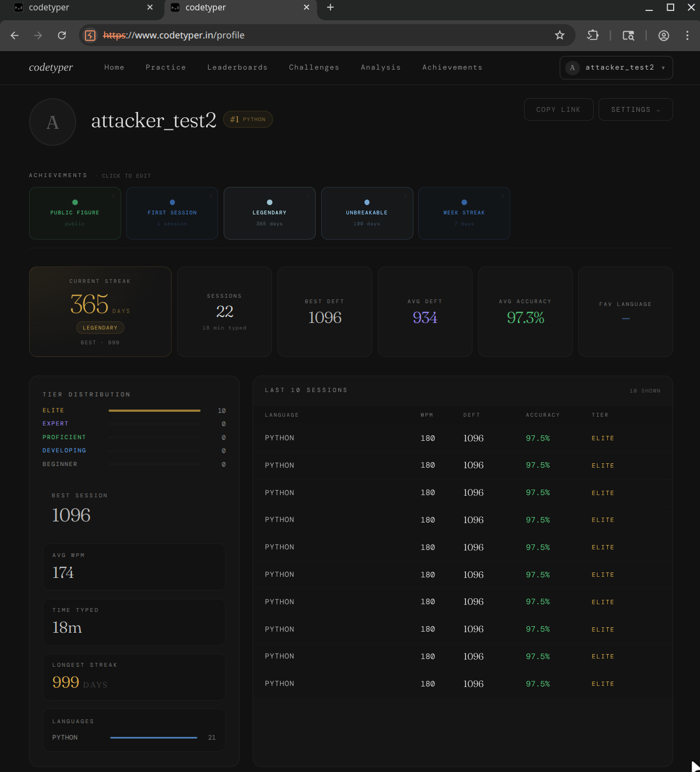Click the Accuracy column header
The width and height of the screenshot is (700, 772).
tap(543, 415)
